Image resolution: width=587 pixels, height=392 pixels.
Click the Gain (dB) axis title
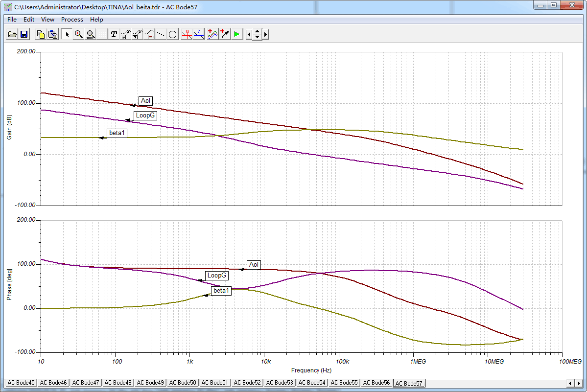[9, 127]
